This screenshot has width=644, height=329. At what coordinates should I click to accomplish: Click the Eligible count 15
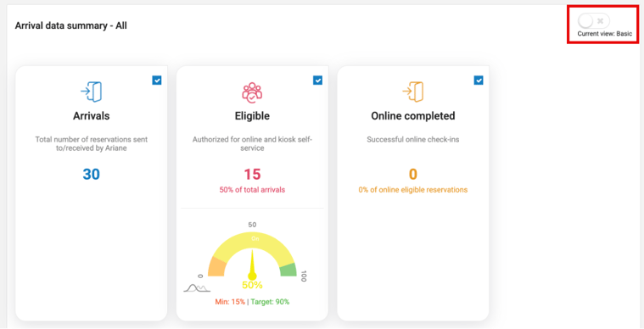pyautogui.click(x=252, y=175)
